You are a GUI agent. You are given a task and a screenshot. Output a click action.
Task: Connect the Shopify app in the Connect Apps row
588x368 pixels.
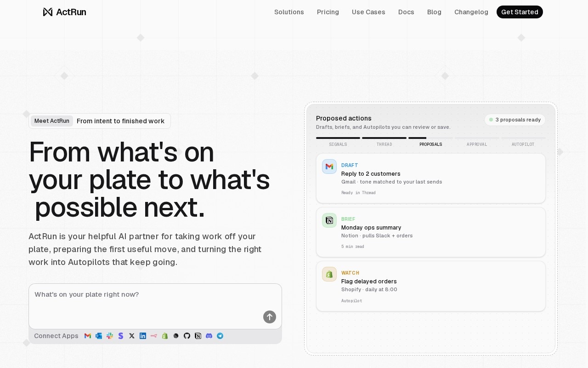point(165,336)
